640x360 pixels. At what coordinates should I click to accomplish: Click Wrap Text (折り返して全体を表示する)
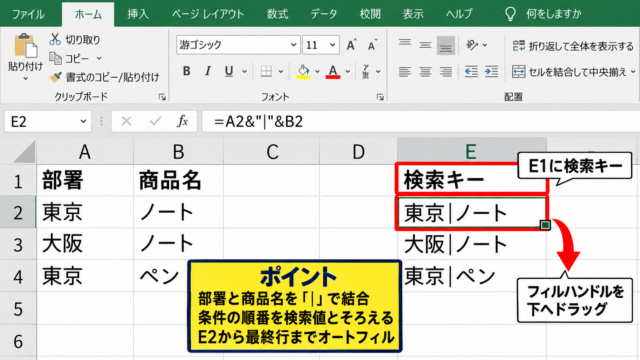(x=573, y=46)
